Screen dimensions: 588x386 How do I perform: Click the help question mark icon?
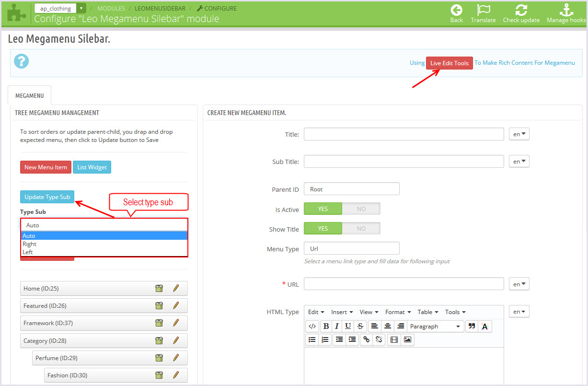click(22, 61)
